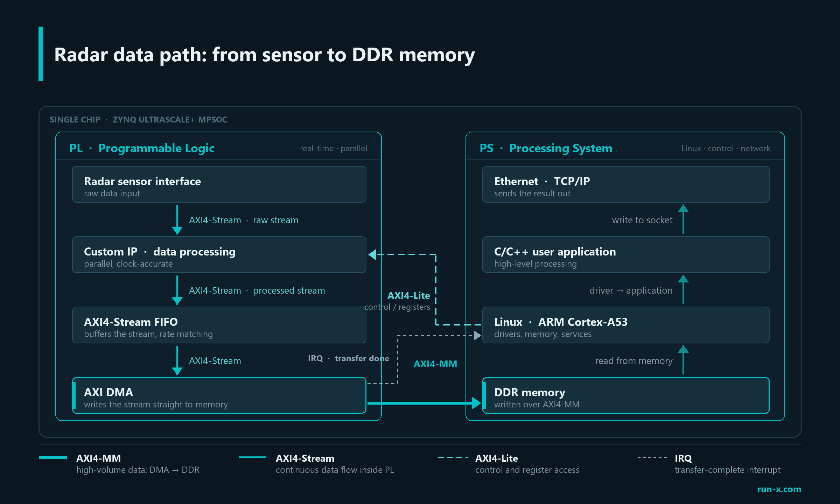Click the 'Linux · control · network' caption
The width and height of the screenshot is (840, 504).
[726, 148]
